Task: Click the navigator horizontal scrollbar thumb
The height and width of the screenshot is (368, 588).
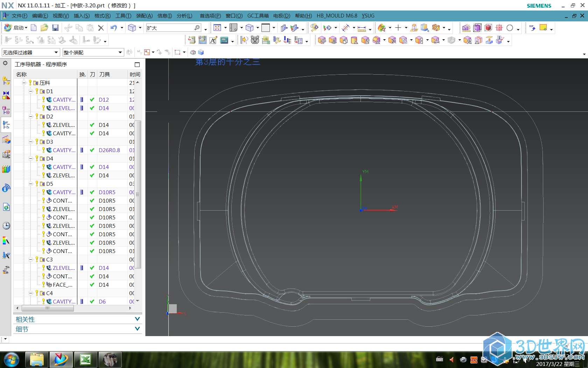Action: (48, 308)
